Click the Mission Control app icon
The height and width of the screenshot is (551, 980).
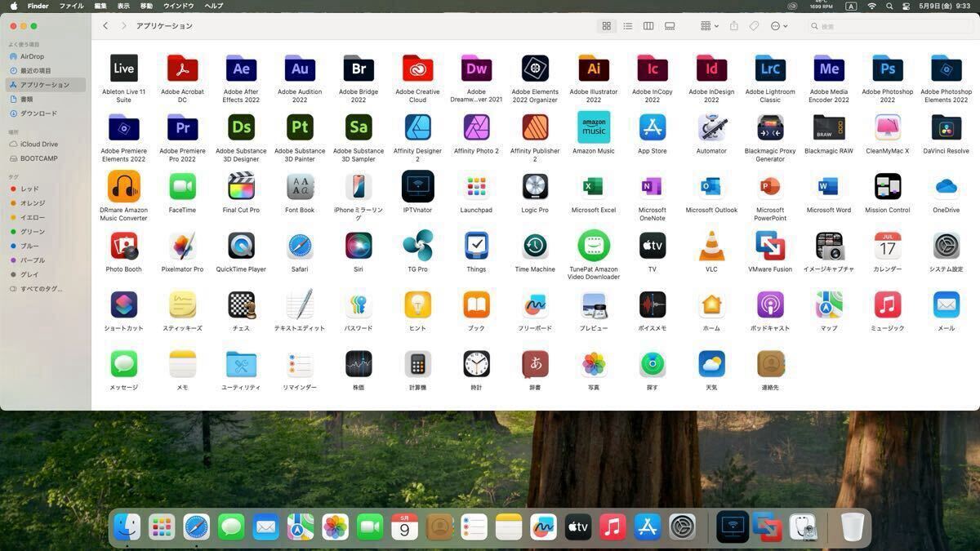(x=888, y=187)
